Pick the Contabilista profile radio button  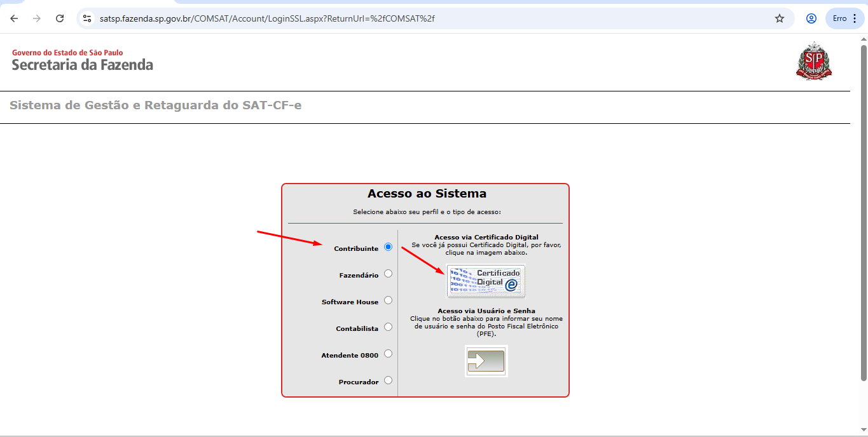click(388, 327)
